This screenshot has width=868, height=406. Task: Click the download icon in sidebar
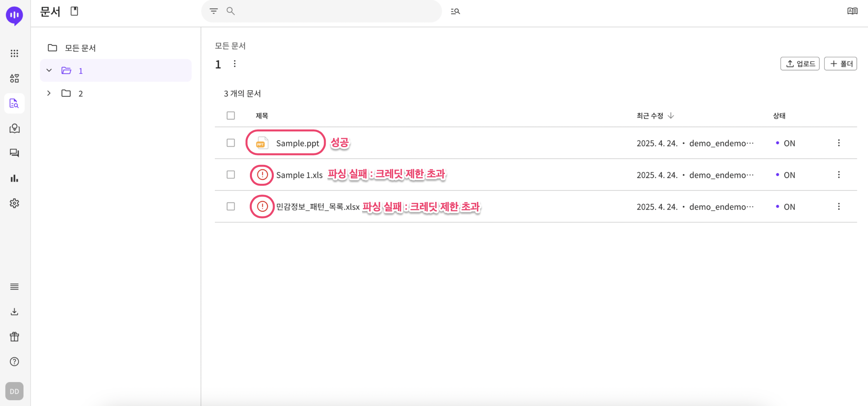14,312
